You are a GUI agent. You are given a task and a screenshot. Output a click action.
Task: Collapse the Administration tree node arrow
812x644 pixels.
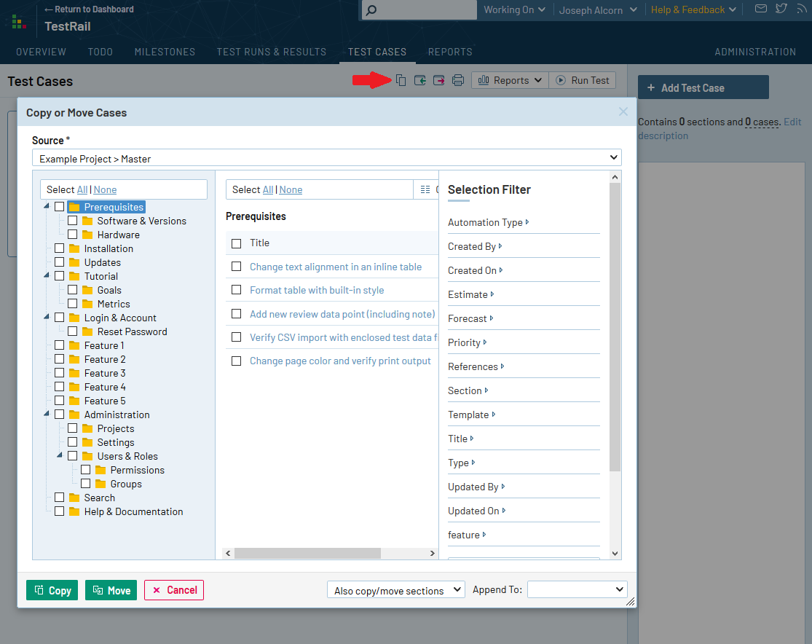pos(47,414)
